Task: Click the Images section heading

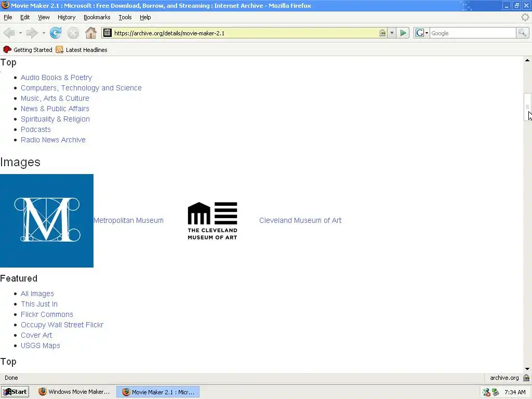Action: click(x=20, y=162)
